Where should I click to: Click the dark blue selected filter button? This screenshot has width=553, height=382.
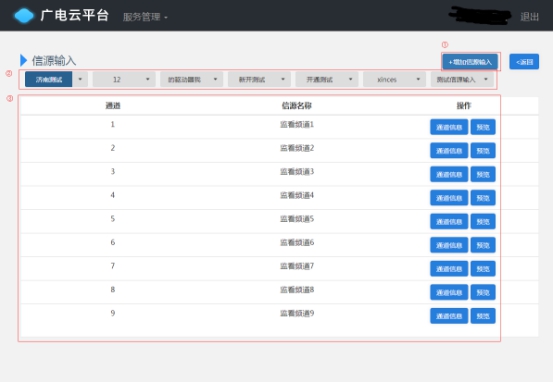point(49,79)
